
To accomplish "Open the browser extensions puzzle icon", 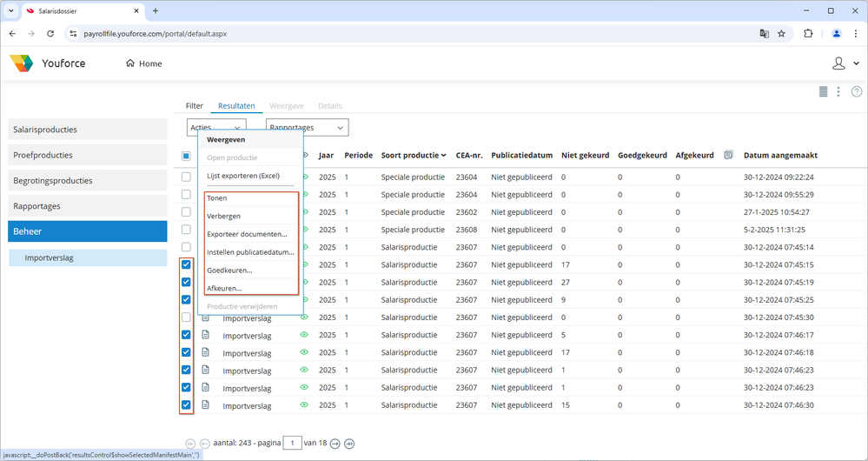I will [x=808, y=34].
